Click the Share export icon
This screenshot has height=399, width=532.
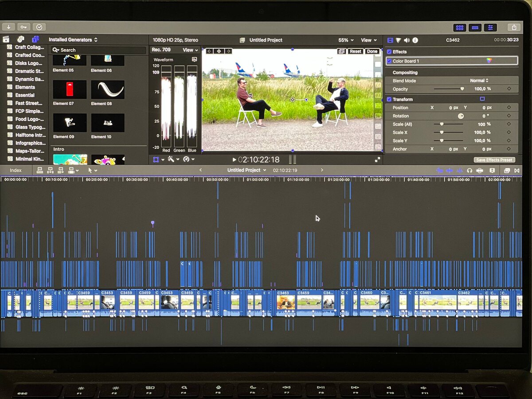coord(514,27)
